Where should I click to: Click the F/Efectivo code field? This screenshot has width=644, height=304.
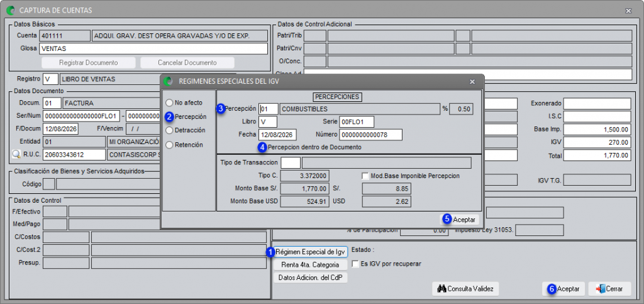[x=55, y=211]
